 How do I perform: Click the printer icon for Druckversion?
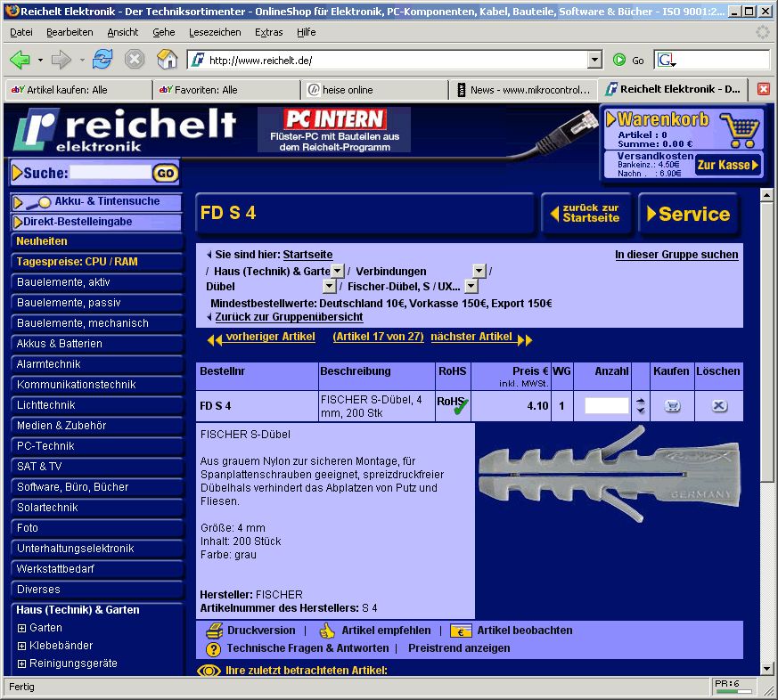(x=214, y=631)
